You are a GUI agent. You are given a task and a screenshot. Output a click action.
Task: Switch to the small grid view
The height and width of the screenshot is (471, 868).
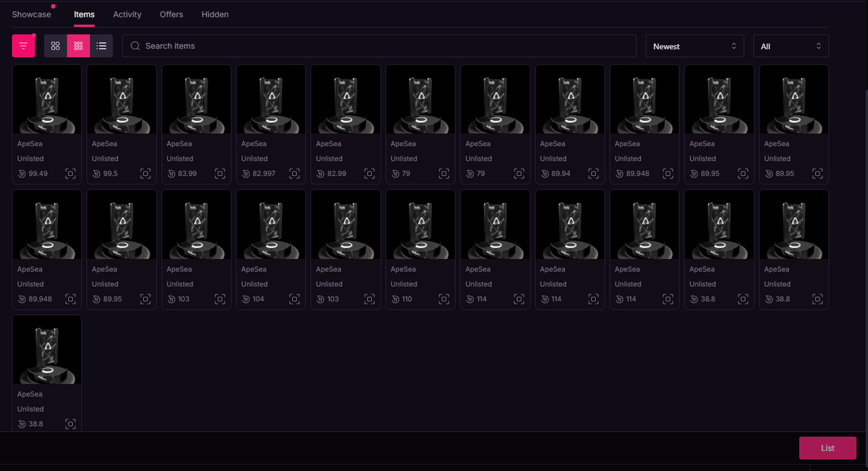pyautogui.click(x=78, y=46)
